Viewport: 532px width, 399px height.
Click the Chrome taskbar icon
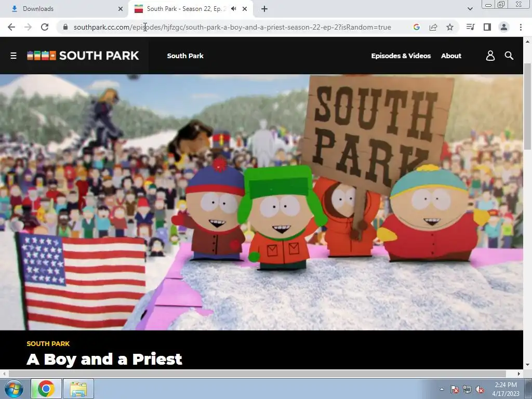click(x=46, y=389)
